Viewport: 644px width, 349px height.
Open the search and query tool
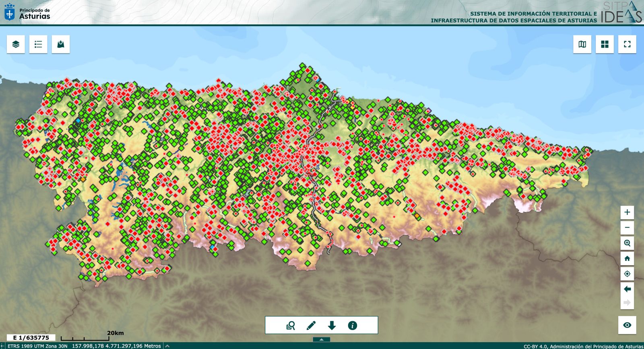(290, 326)
